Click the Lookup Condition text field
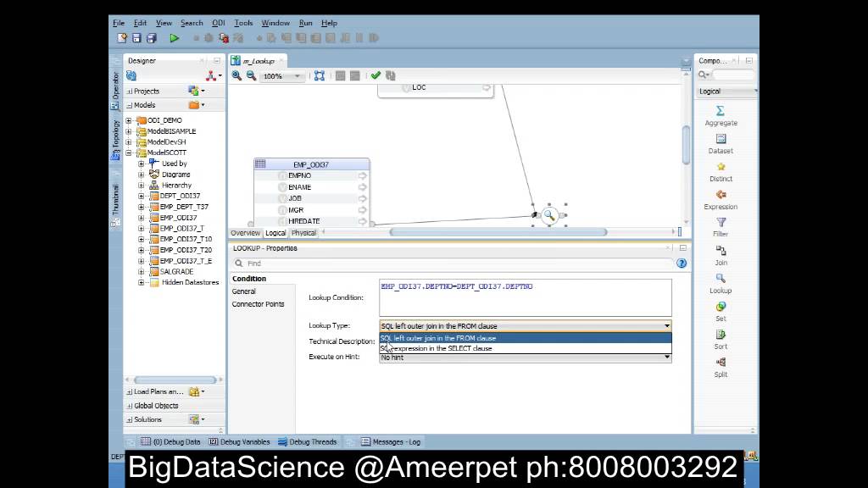The width and height of the screenshot is (868, 488). 526,297
